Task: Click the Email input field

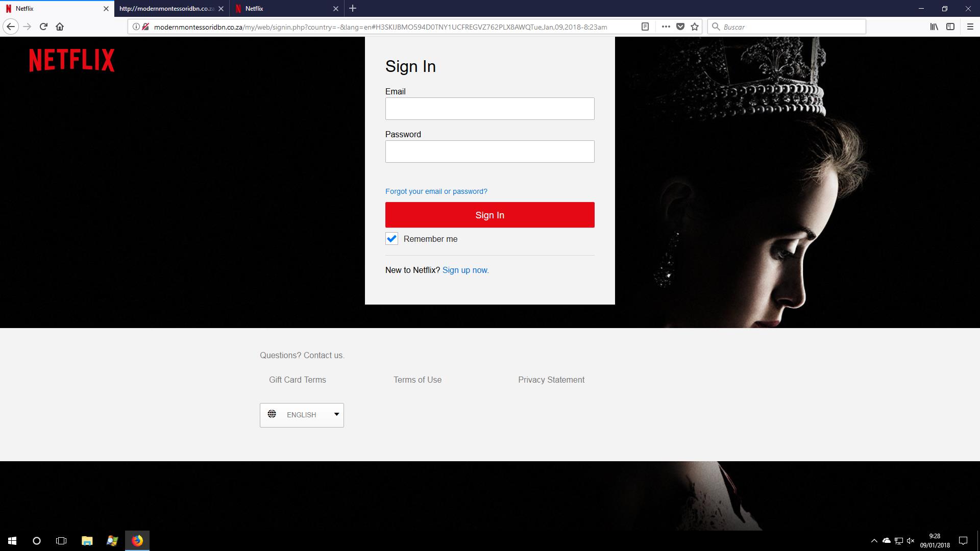Action: (489, 108)
